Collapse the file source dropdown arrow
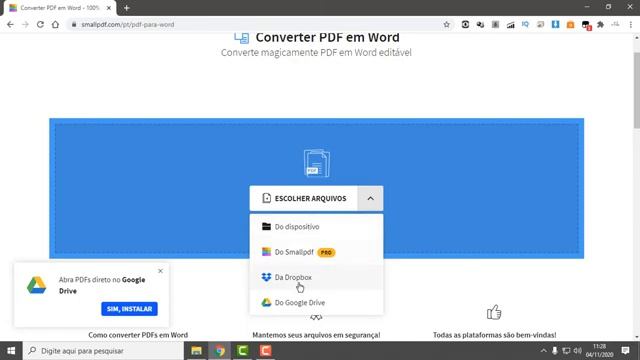 [x=370, y=198]
